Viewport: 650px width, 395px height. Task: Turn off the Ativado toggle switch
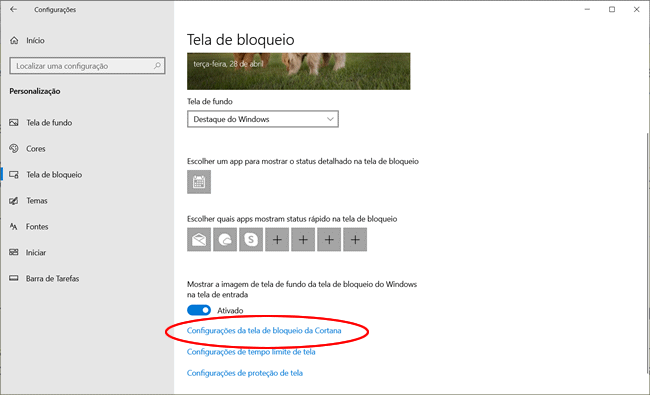(199, 310)
